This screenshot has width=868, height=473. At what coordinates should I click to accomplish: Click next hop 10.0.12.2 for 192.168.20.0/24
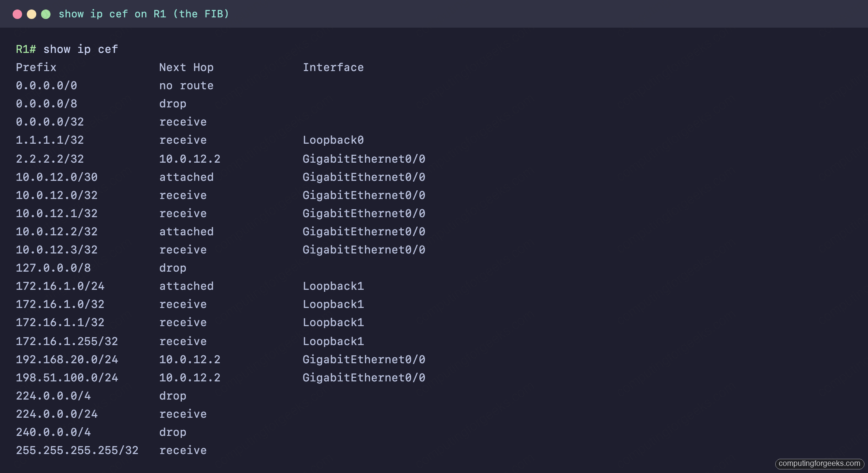tap(190, 360)
